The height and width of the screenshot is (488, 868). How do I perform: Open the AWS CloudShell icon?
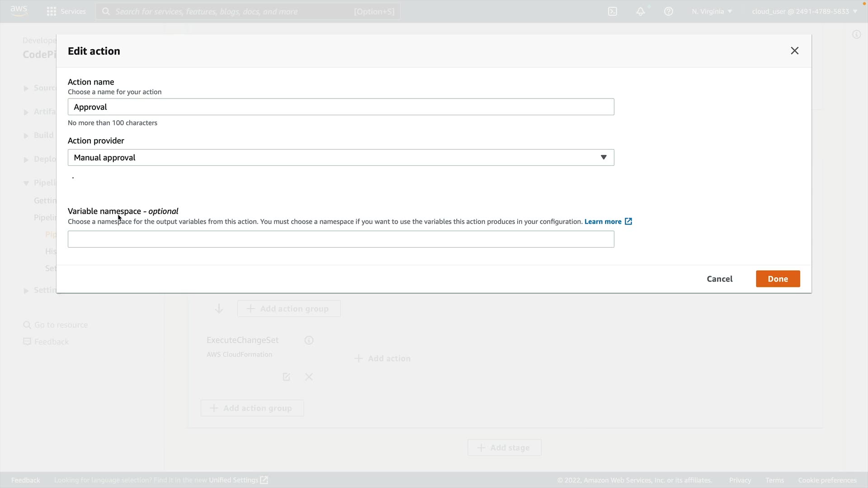tap(613, 11)
